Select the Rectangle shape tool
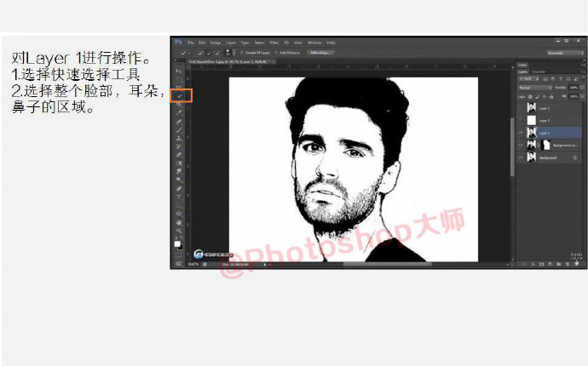The image size is (588, 366). click(x=178, y=214)
